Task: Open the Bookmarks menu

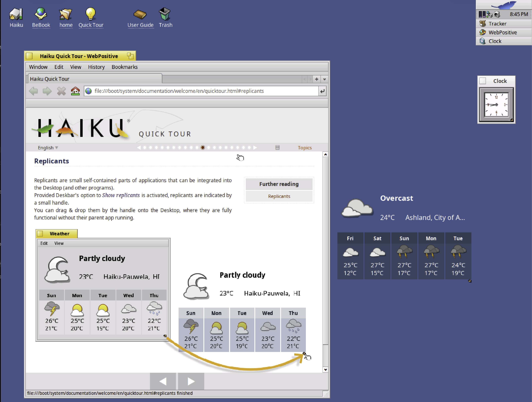Action: click(125, 67)
